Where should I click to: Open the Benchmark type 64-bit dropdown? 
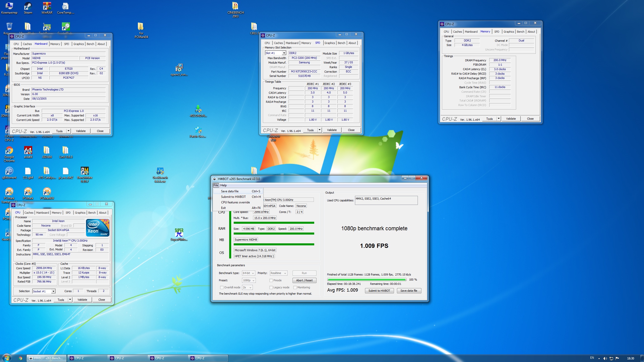249,273
